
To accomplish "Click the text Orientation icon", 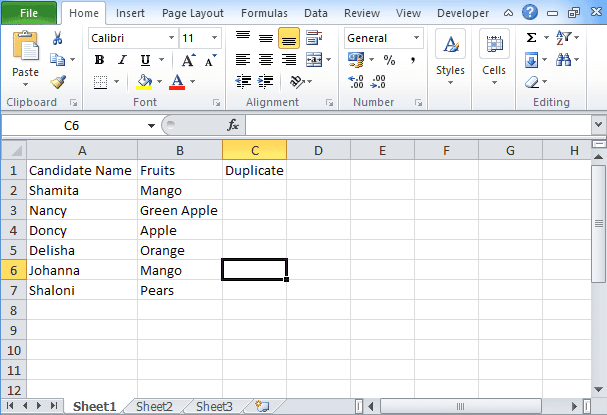I will pyautogui.click(x=297, y=82).
